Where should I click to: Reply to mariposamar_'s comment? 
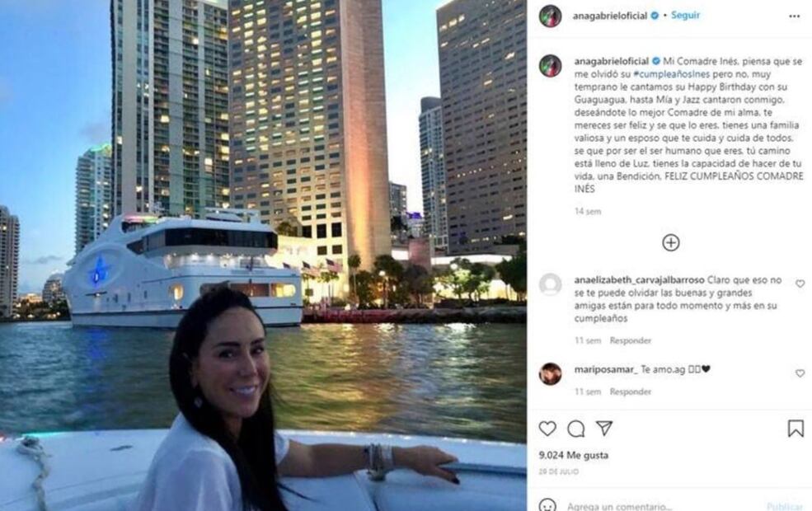click(631, 391)
